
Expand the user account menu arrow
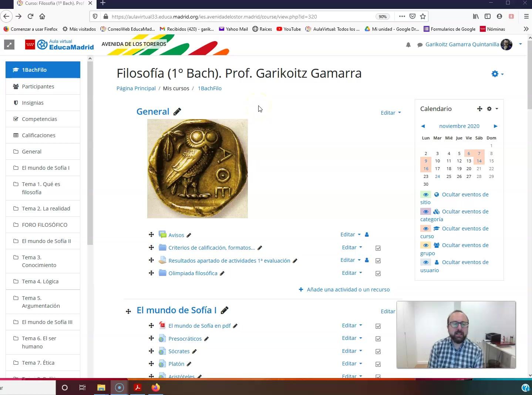520,44
